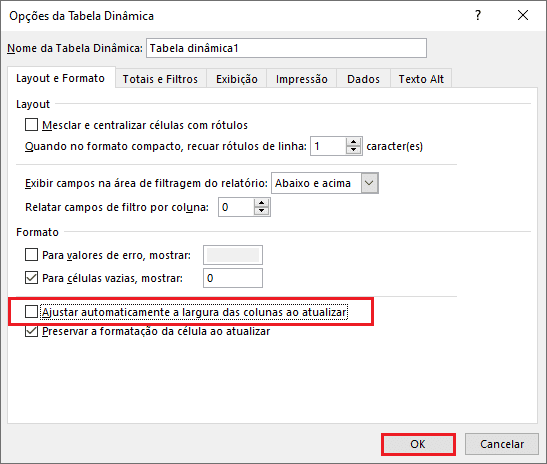This screenshot has height=464, width=547.
Task: Switch to the Totais e Filtros tab
Action: (x=160, y=79)
